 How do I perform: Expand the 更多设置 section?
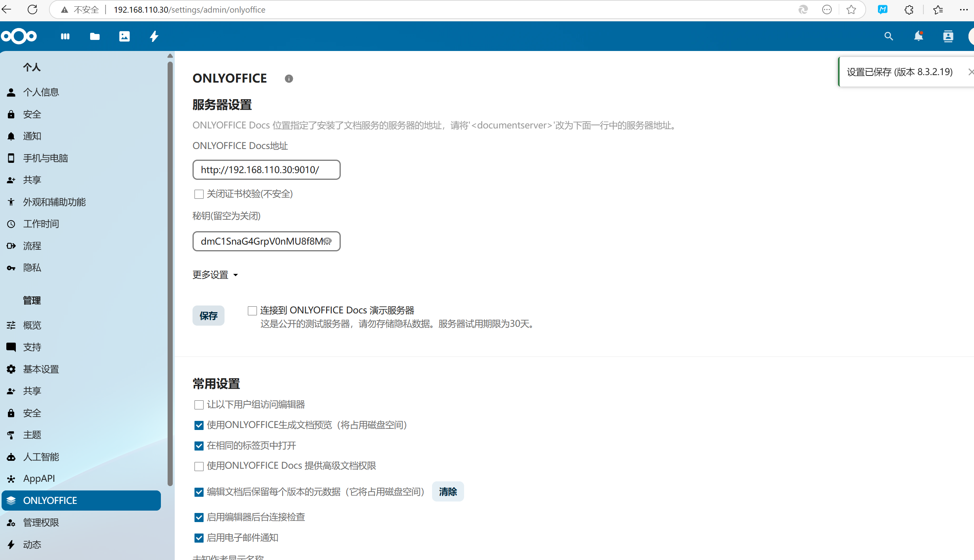pos(215,275)
